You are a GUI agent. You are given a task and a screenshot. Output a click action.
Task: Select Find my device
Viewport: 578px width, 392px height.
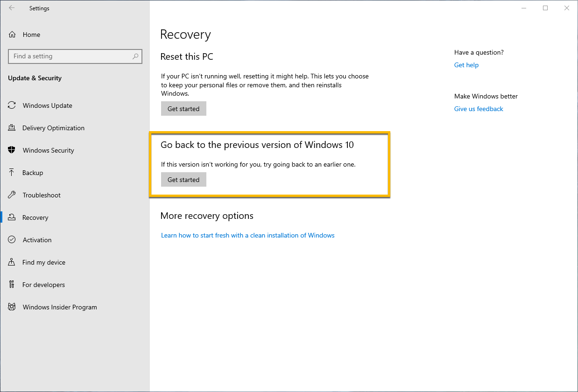(x=43, y=262)
